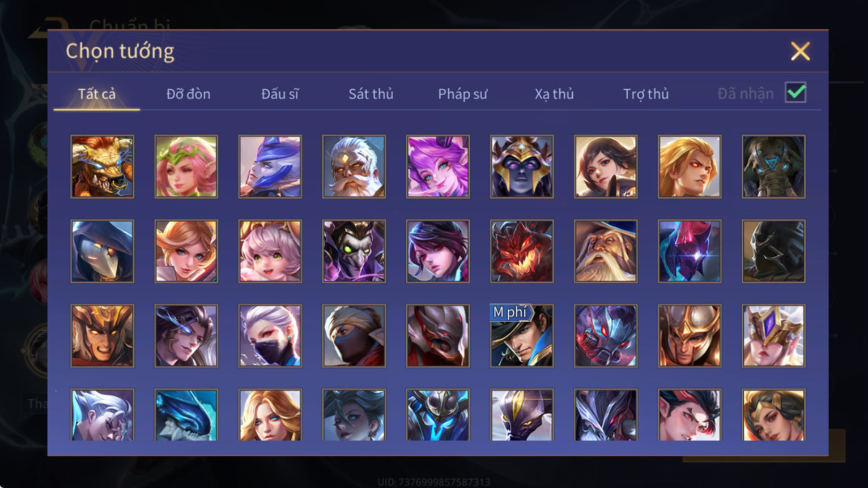Select the red fiery demon hero portrait
The width and height of the screenshot is (868, 488).
pos(522,251)
